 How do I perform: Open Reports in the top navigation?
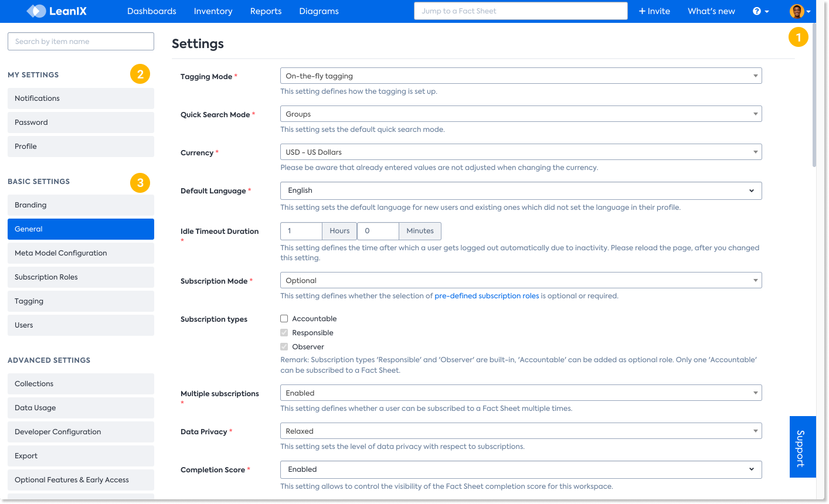[266, 11]
